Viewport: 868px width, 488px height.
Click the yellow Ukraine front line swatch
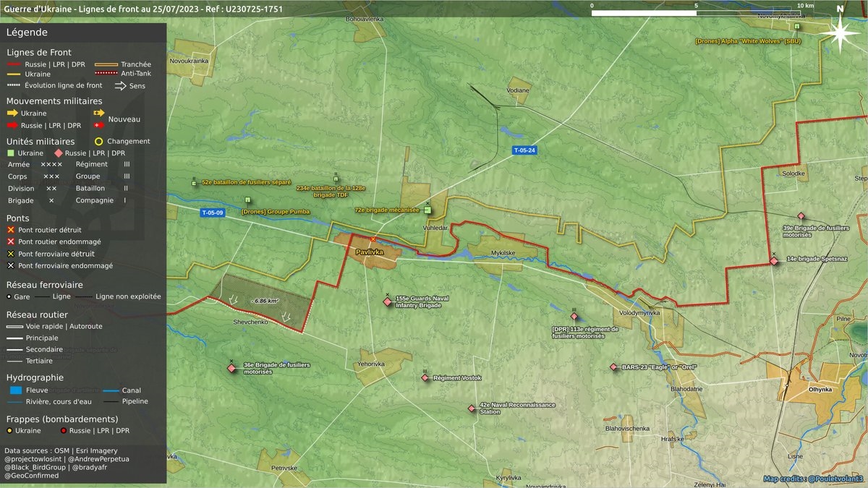click(12, 74)
